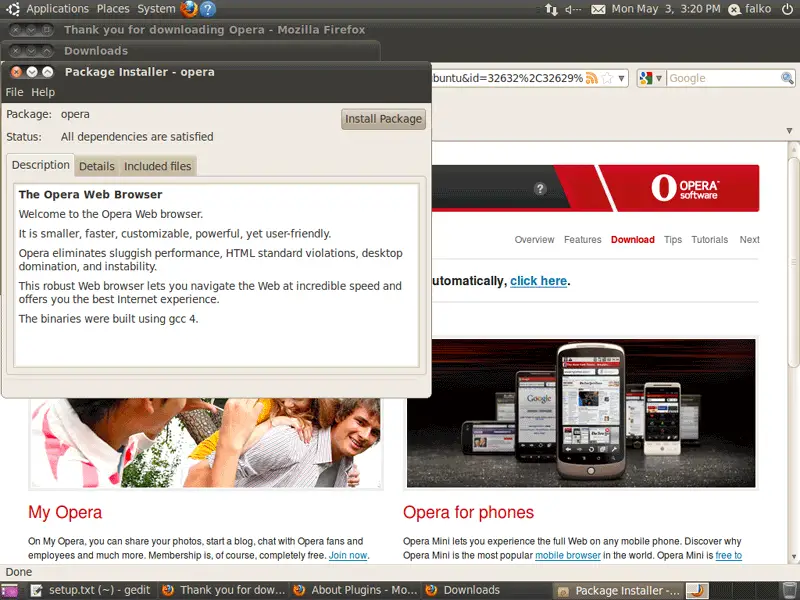Open the mail envelope indicator

[598, 9]
